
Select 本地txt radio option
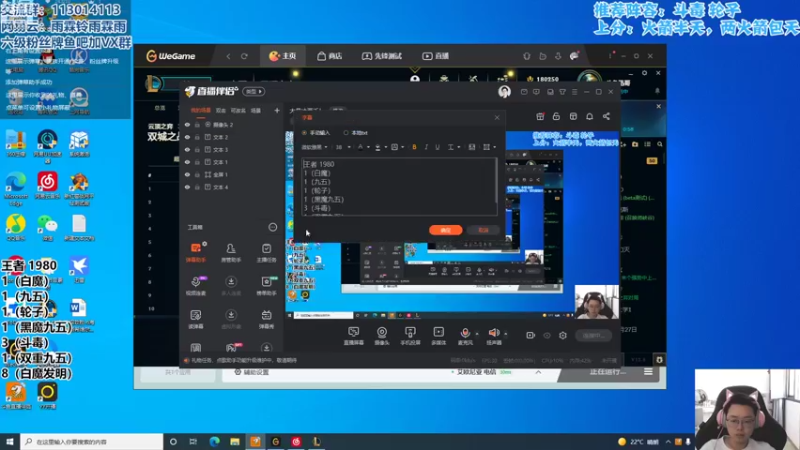click(x=356, y=133)
